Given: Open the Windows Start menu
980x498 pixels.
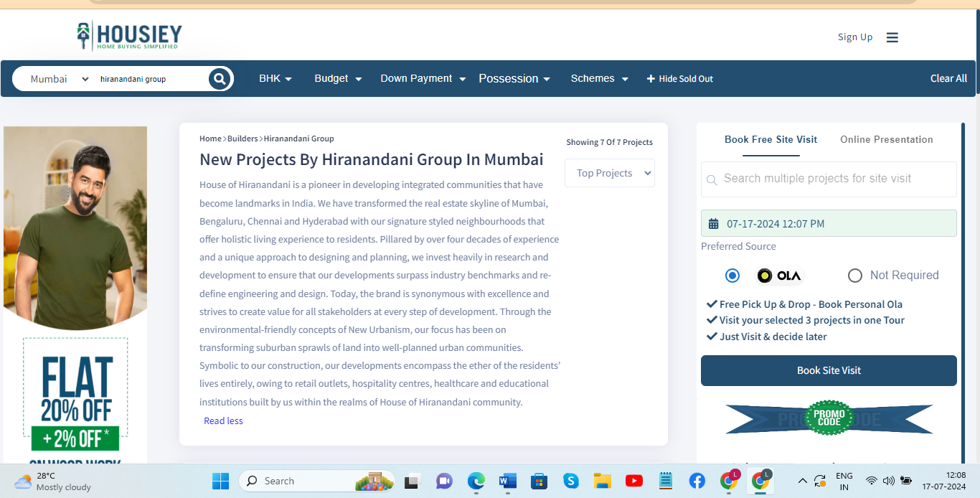Looking at the screenshot, I should coord(220,481).
